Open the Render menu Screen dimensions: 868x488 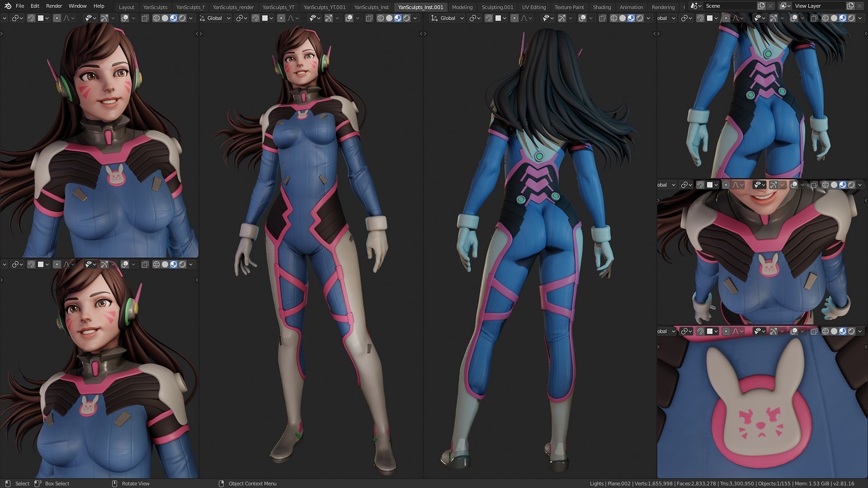point(54,6)
